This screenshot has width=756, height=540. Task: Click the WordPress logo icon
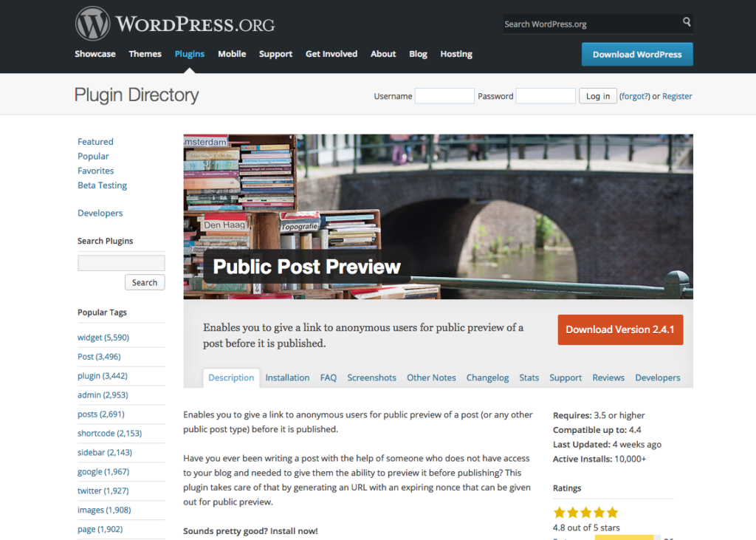coord(92,24)
